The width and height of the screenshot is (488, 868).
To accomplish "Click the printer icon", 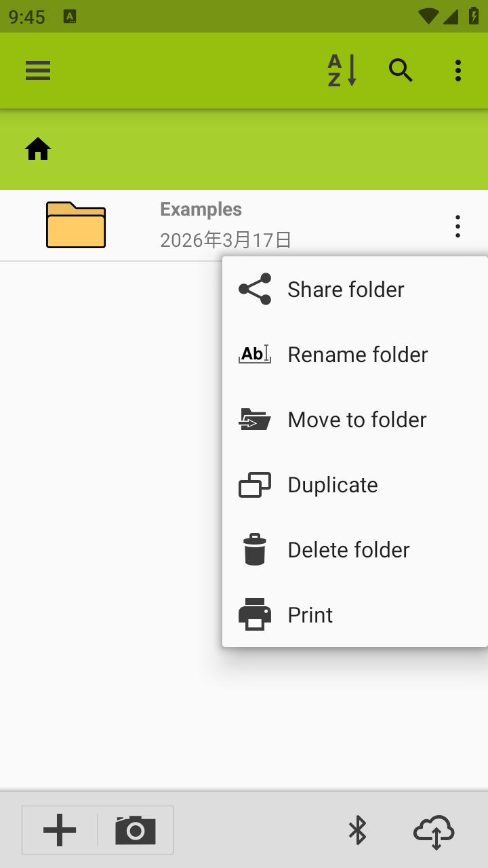I will pyautogui.click(x=255, y=615).
